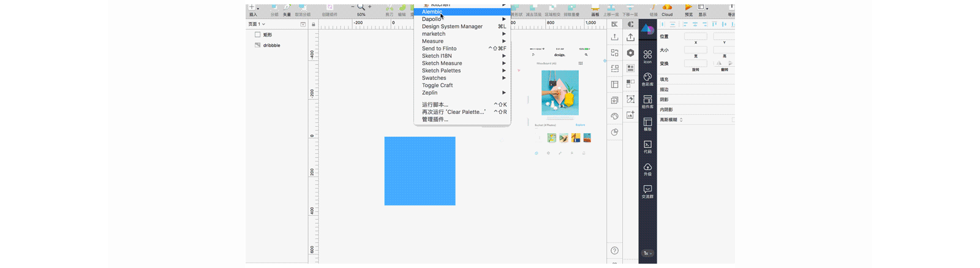This screenshot has width=980, height=268.
Task: Click the hexagon icon in the plugin strip
Action: (630, 53)
